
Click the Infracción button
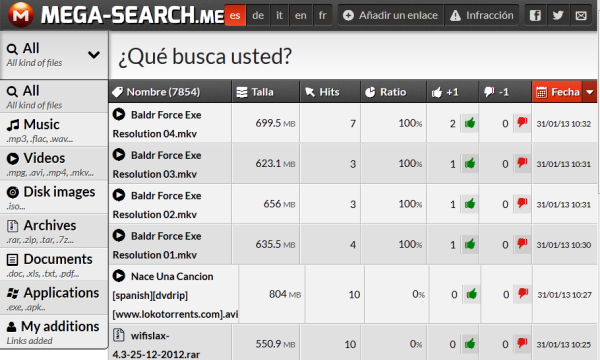(482, 15)
